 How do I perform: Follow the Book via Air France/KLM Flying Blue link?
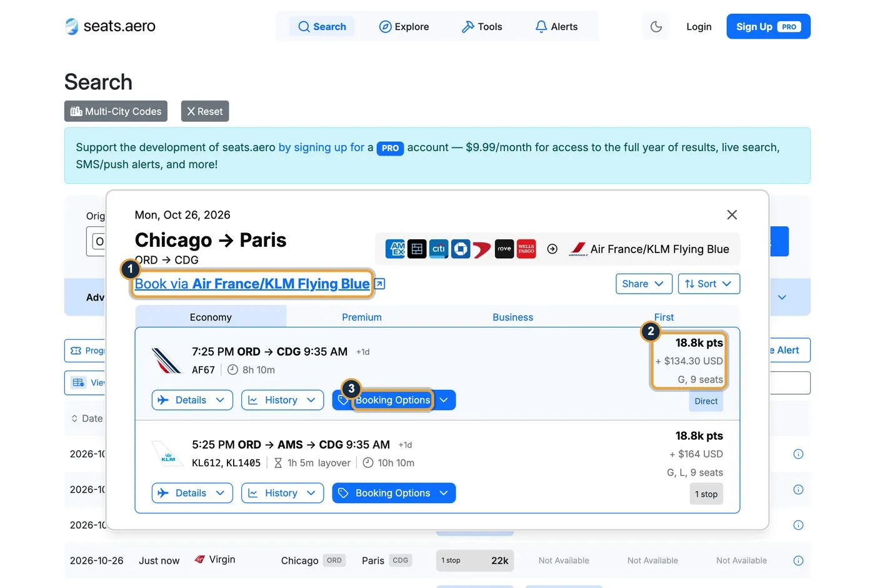tap(252, 284)
